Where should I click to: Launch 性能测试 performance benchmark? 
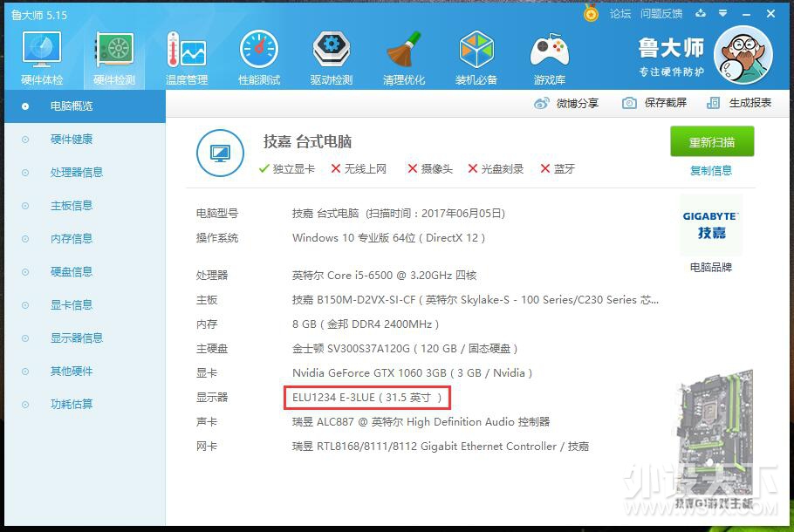(259, 58)
